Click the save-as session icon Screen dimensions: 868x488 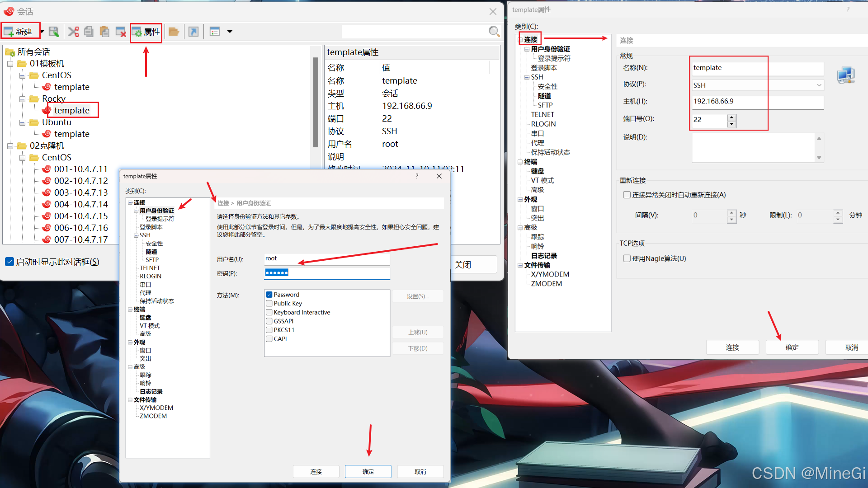point(54,32)
